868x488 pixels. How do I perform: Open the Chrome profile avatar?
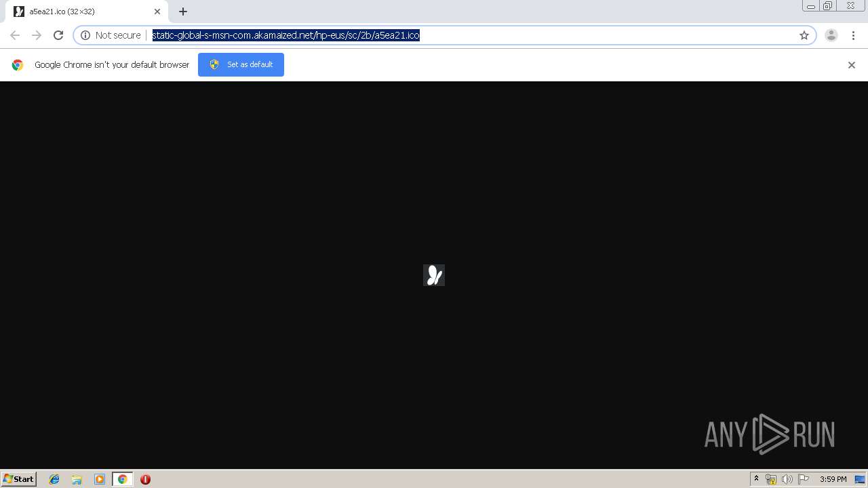(x=831, y=35)
